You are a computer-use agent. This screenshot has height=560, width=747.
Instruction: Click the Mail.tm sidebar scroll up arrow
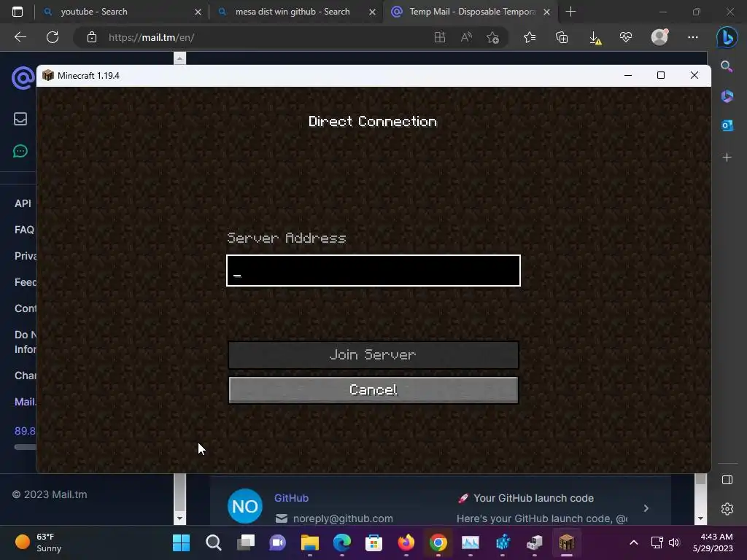point(179,58)
